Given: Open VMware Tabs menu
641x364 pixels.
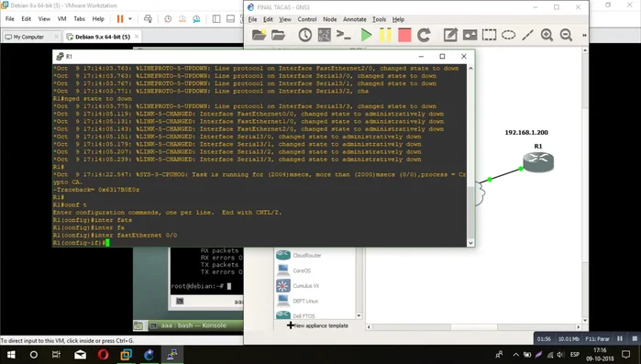Looking at the screenshot, I should (x=79, y=18).
